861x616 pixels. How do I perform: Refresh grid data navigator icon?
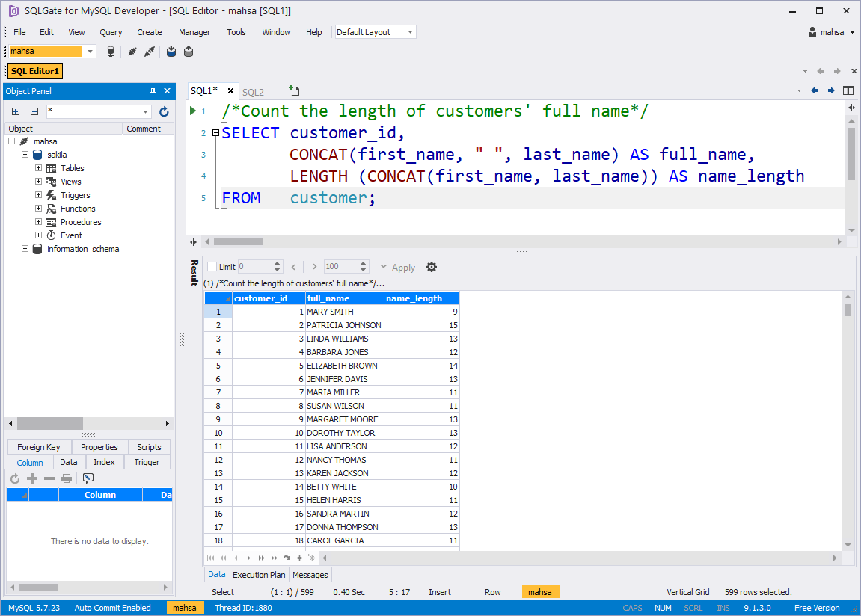(x=287, y=558)
